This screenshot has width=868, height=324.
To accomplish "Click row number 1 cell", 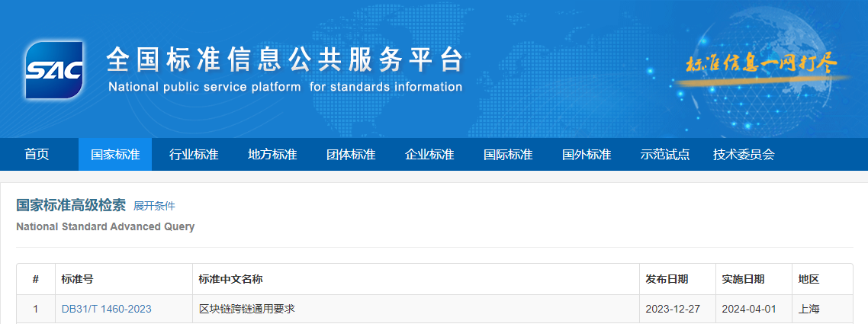I will [x=35, y=309].
